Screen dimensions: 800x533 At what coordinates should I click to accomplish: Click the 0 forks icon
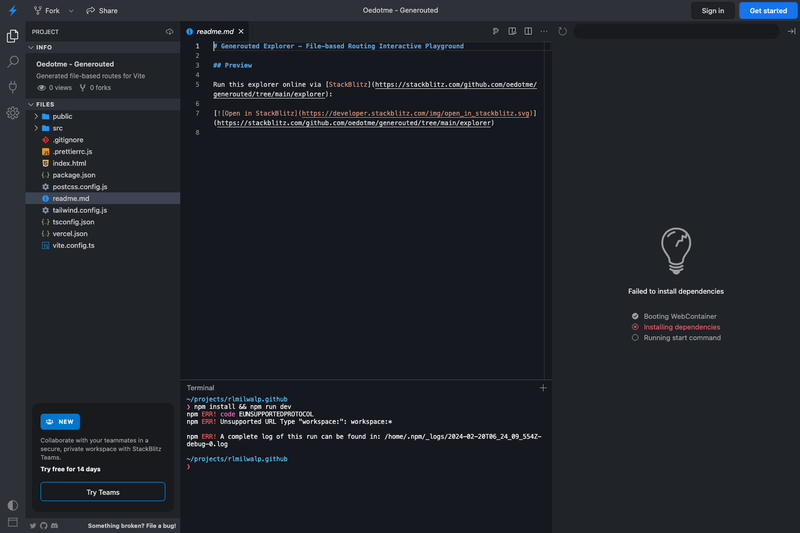pyautogui.click(x=83, y=88)
